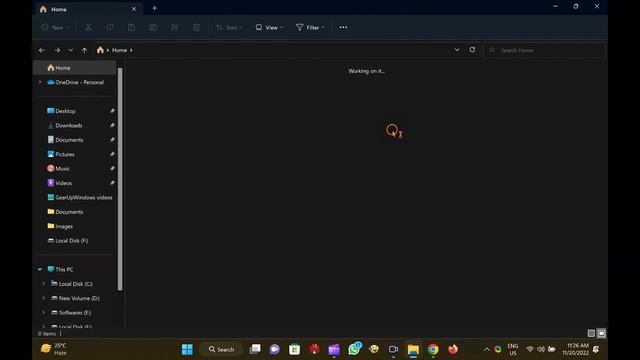The height and width of the screenshot is (360, 640).
Task: Click the home icon in address bar
Action: click(x=100, y=50)
